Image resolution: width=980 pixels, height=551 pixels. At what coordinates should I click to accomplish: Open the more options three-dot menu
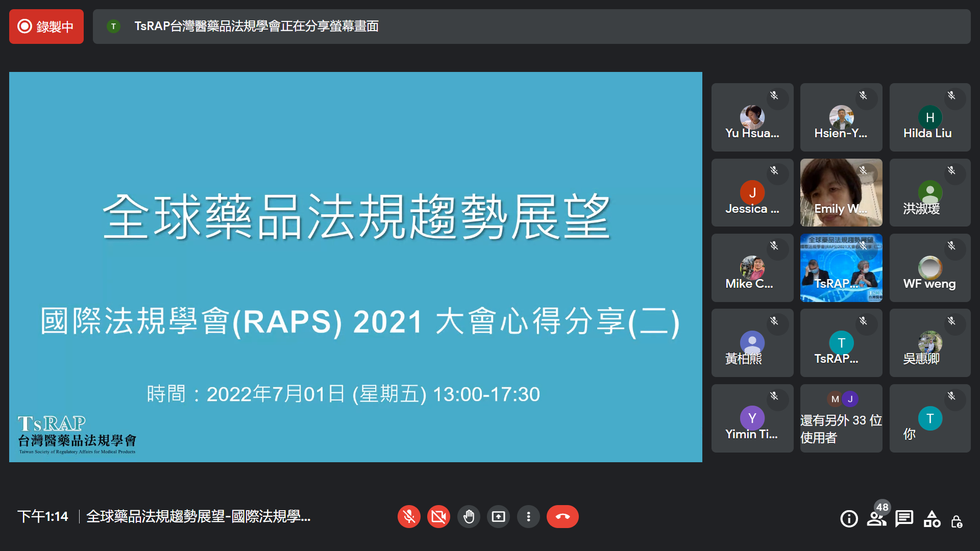point(528,517)
